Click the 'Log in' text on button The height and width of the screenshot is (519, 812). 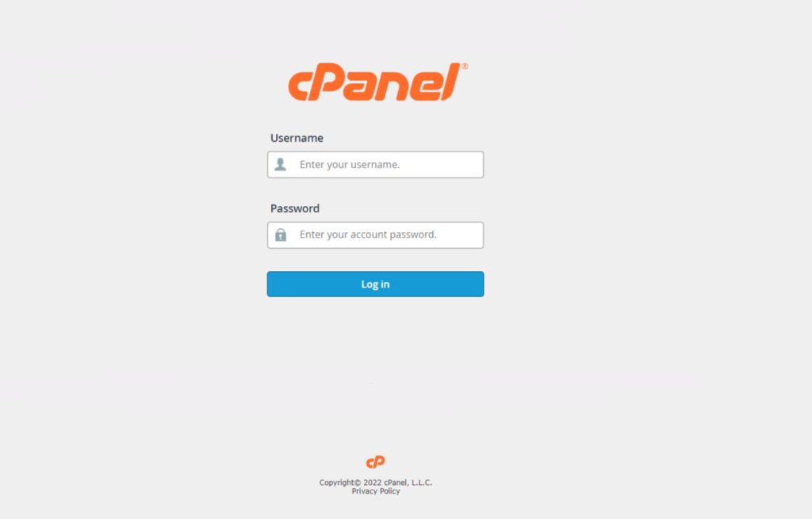coord(375,284)
